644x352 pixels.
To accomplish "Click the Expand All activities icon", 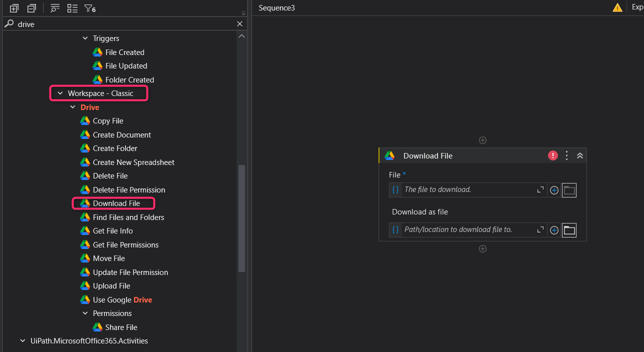I will pyautogui.click(x=14, y=8).
